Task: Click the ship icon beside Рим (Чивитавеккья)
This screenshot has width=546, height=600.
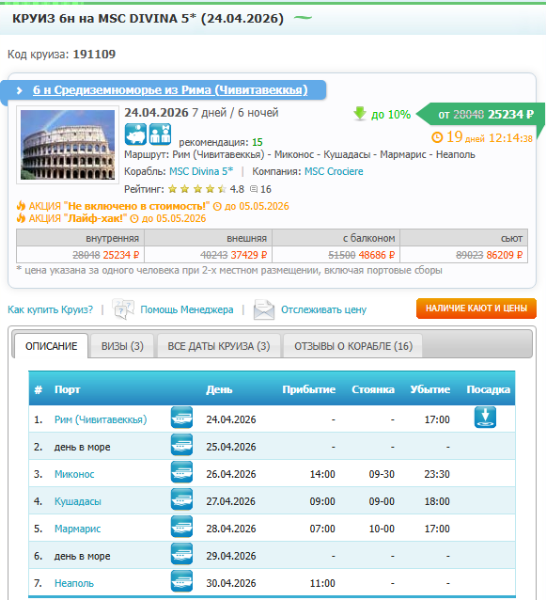Action: click(182, 418)
